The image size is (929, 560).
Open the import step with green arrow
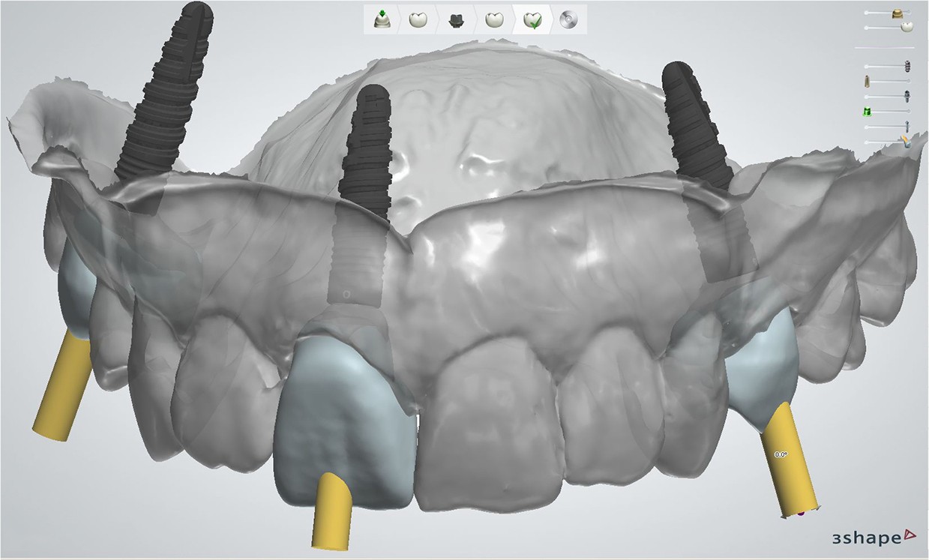pyautogui.click(x=380, y=19)
